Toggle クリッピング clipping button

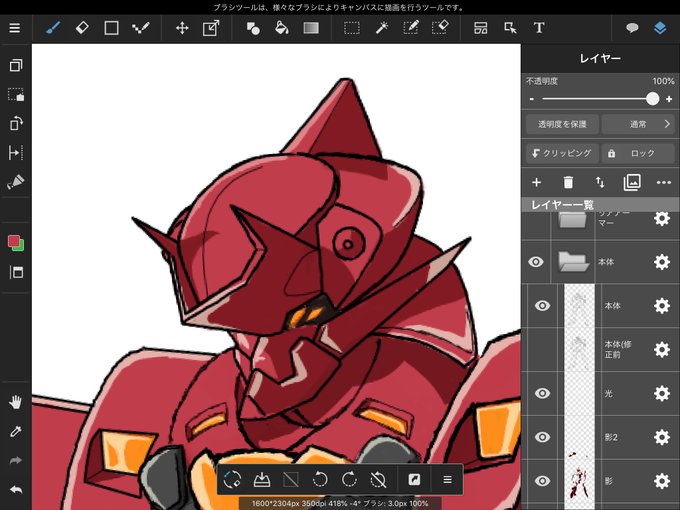[x=562, y=154]
